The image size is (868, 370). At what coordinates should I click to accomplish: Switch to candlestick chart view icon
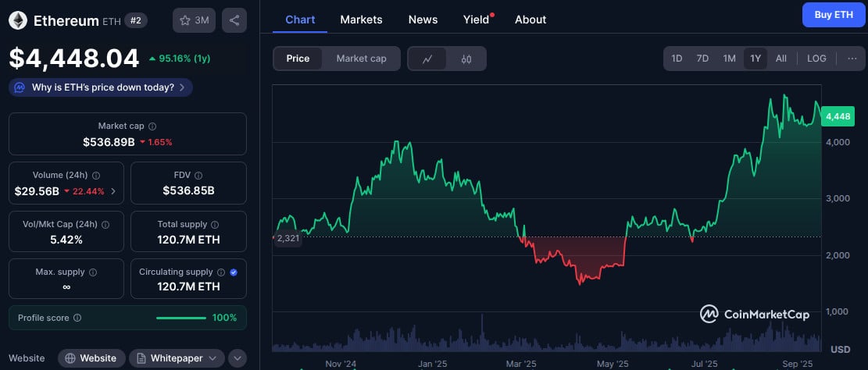(466, 59)
